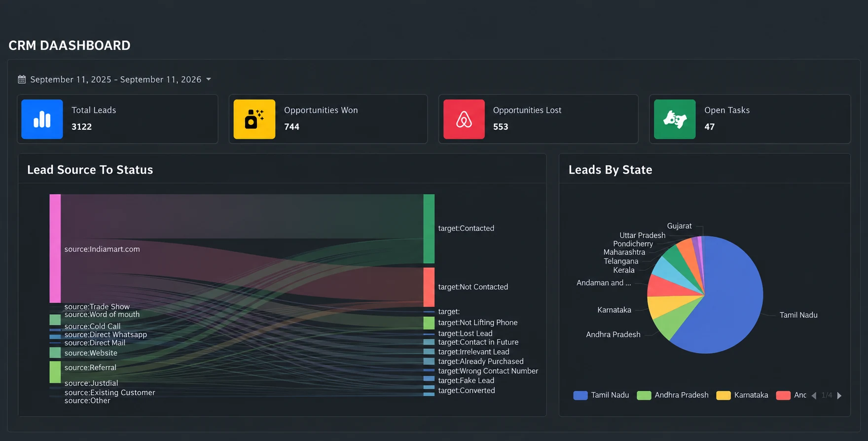Toggle Tamil Nadu legend swatch

click(x=580, y=396)
